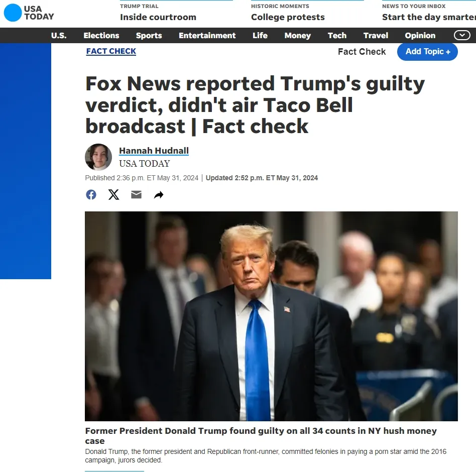
Task: Share article on Facebook
Action: click(91, 194)
